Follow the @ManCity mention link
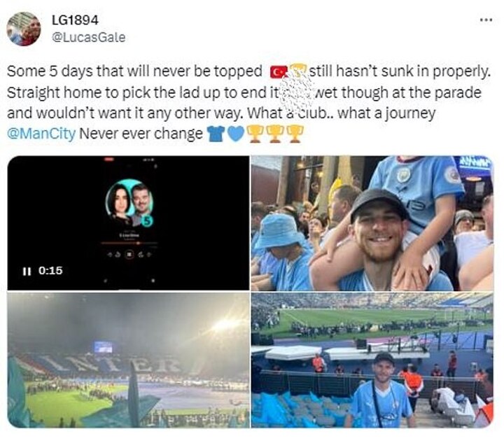504x443 pixels. coord(41,134)
